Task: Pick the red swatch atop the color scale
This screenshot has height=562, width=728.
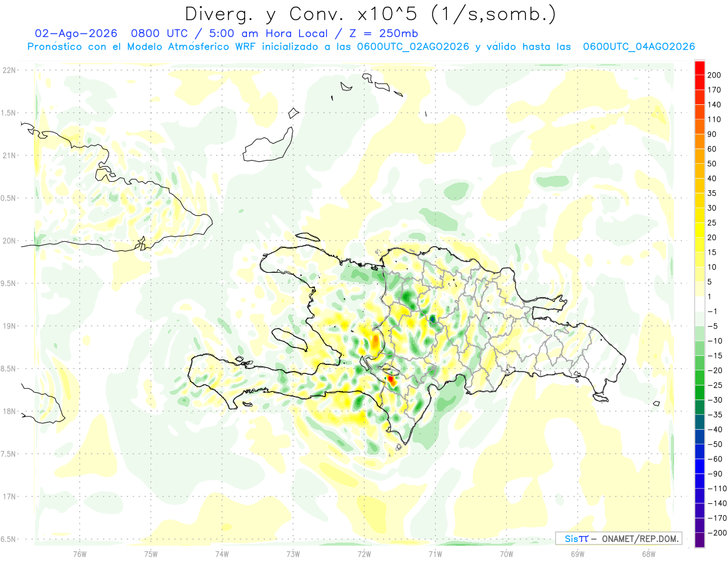Action: [699, 67]
